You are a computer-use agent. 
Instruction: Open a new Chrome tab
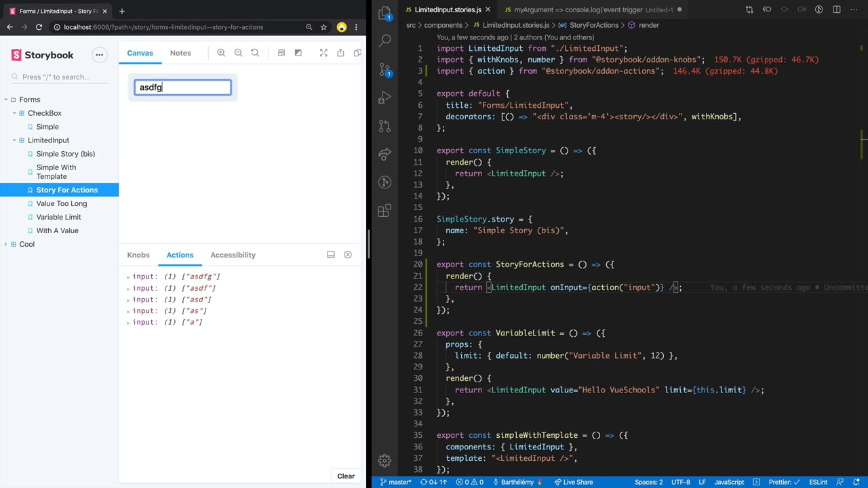coord(122,11)
